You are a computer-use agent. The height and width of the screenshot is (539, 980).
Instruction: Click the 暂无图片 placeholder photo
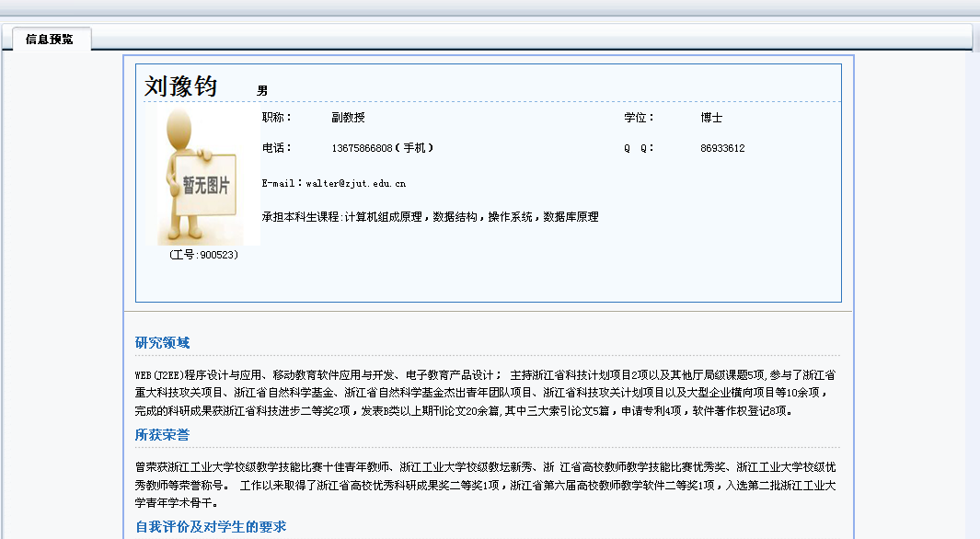pyautogui.click(x=208, y=177)
